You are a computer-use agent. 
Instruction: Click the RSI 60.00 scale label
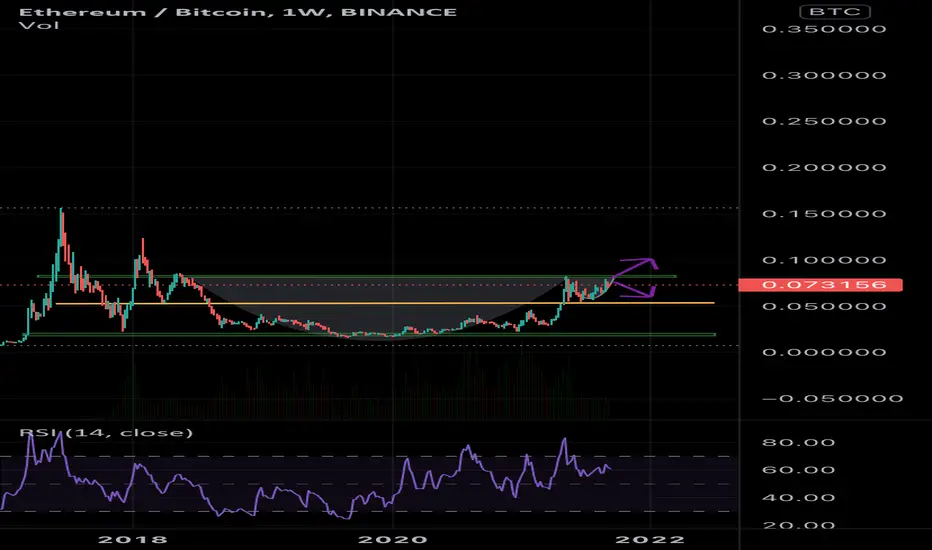[798, 470]
